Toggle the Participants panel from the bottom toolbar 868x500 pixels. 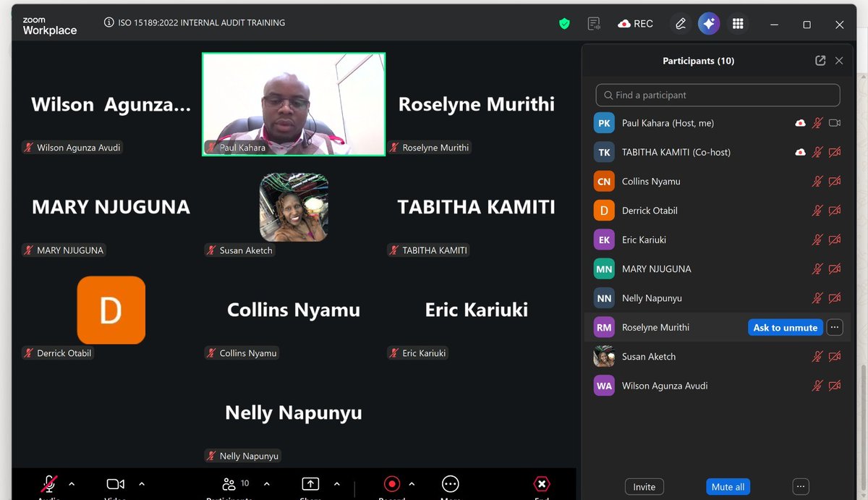[x=229, y=484]
